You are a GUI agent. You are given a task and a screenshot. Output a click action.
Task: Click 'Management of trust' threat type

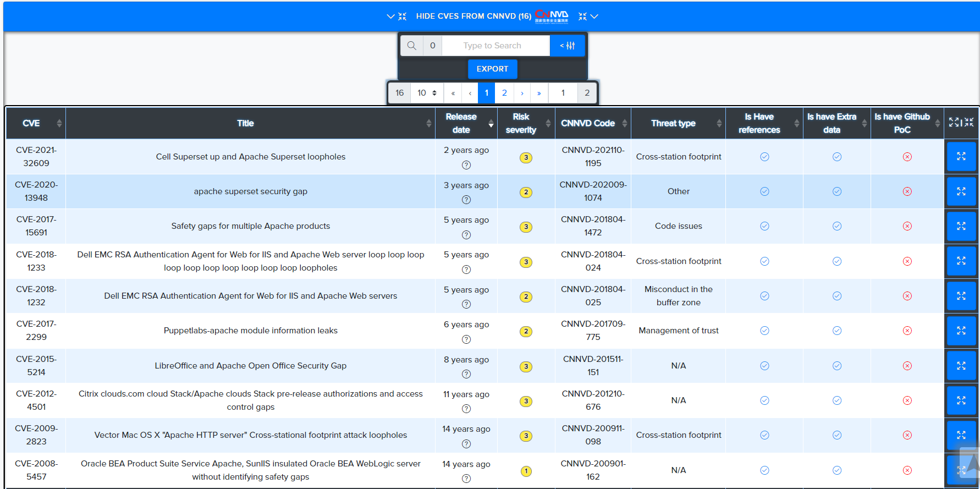[x=679, y=331]
